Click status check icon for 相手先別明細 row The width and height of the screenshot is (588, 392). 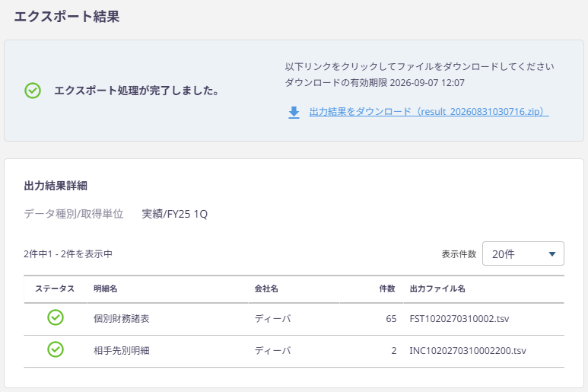[x=56, y=349]
